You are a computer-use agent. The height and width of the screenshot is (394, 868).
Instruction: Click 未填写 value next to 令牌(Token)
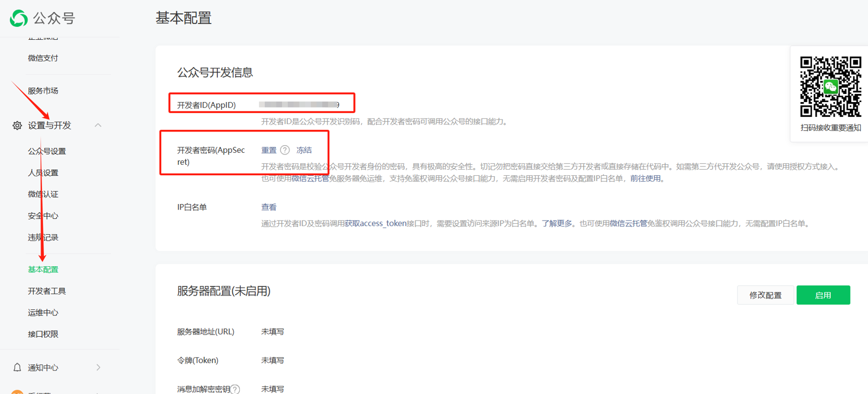pos(273,360)
